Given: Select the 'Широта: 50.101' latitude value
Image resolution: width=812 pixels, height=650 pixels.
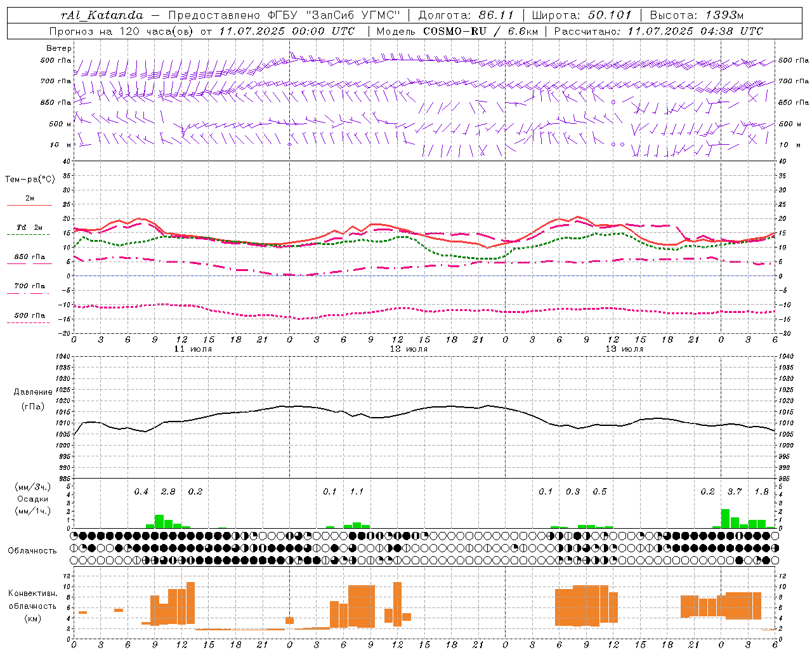Looking at the screenshot, I should point(581,15).
